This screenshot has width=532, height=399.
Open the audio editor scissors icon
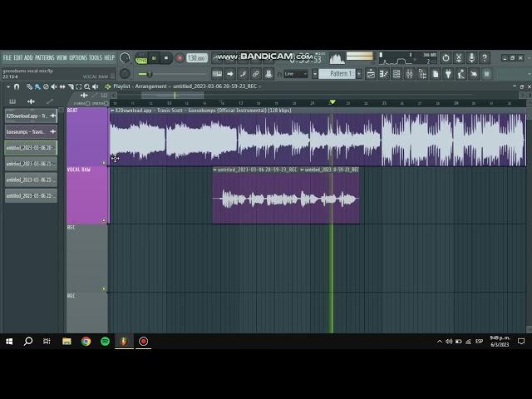click(x=459, y=58)
